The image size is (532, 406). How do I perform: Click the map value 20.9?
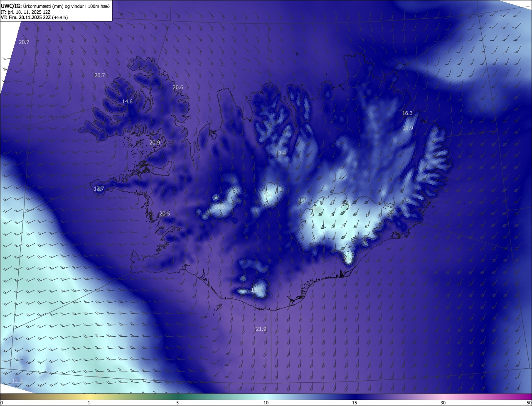[x=155, y=142]
